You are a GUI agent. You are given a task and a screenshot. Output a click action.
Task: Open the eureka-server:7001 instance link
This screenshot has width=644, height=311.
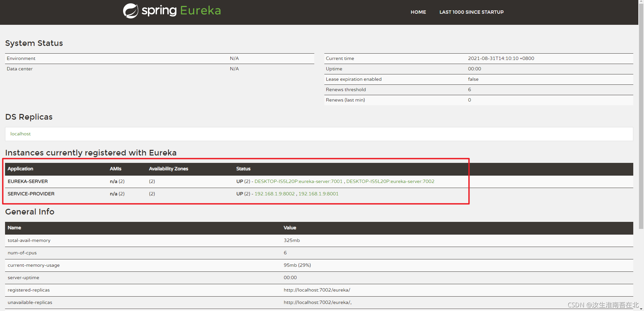298,181
